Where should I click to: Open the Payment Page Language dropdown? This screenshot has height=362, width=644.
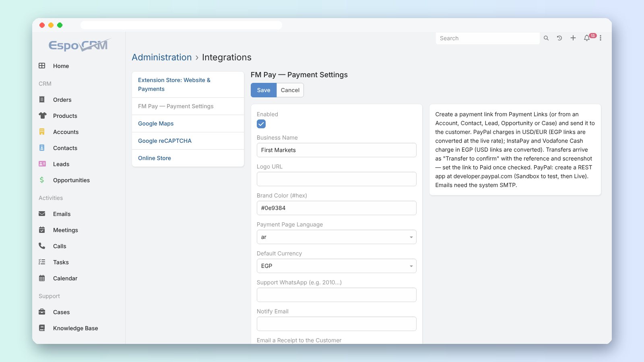point(336,237)
